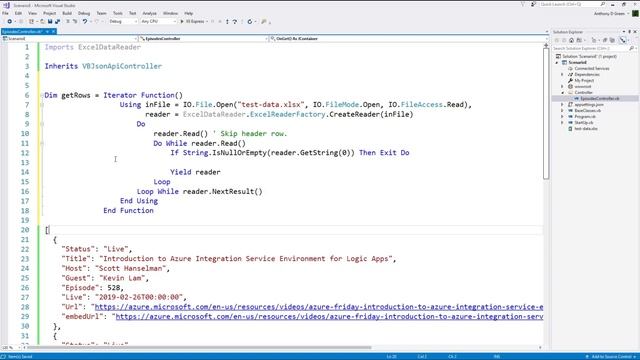The image size is (640, 360).
Task: Follow the embedUrl hyperlink on line 29
Action: 329,317
